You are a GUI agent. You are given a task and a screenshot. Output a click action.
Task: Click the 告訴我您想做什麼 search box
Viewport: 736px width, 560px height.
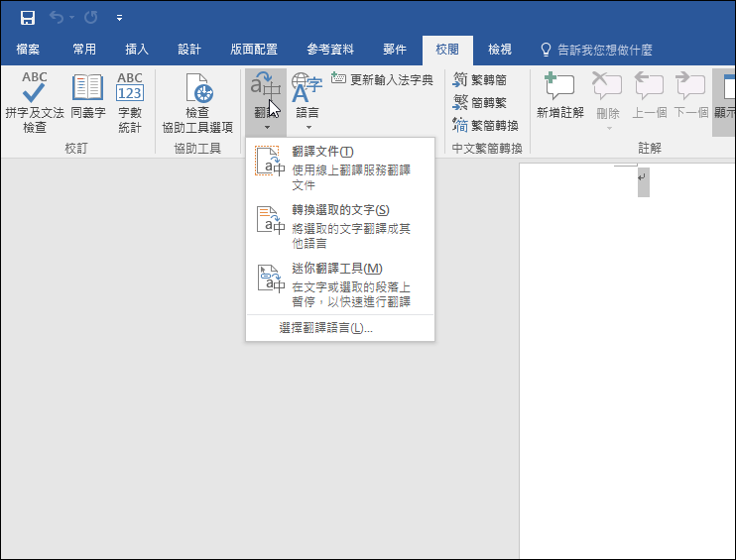pyautogui.click(x=597, y=50)
